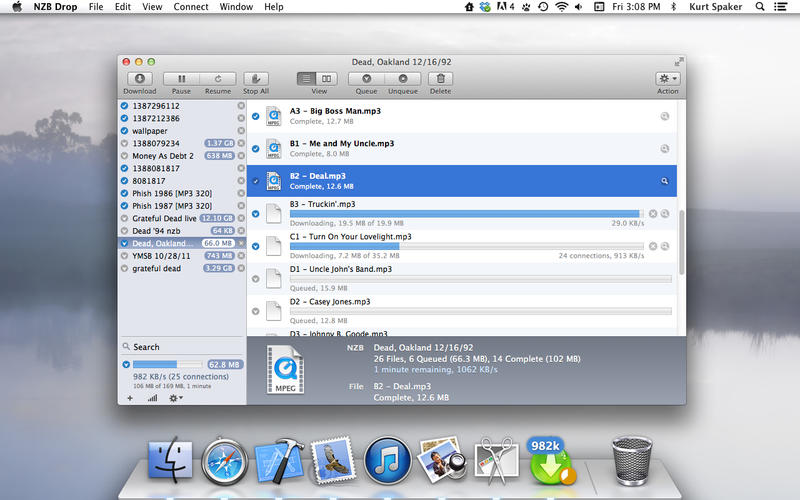Reveal Big Boss Man.mp3 with magnifier icon
Screen dimensions: 800x500
tap(665, 117)
